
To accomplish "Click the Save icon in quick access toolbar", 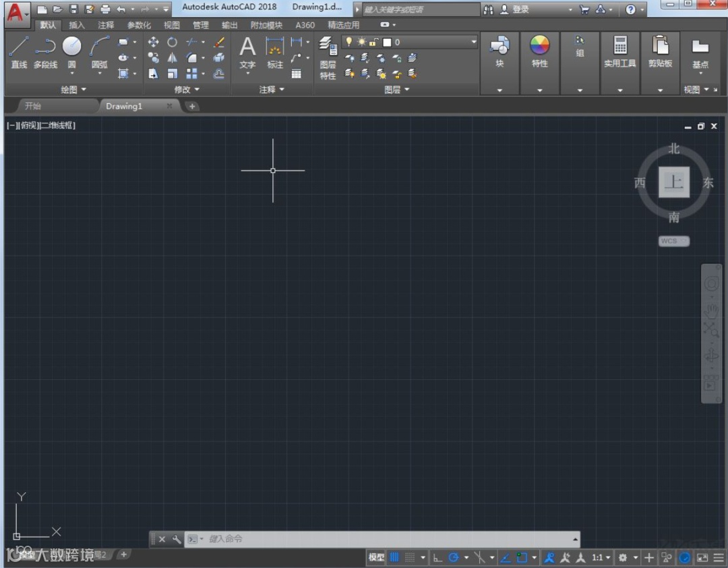I will pyautogui.click(x=73, y=9).
